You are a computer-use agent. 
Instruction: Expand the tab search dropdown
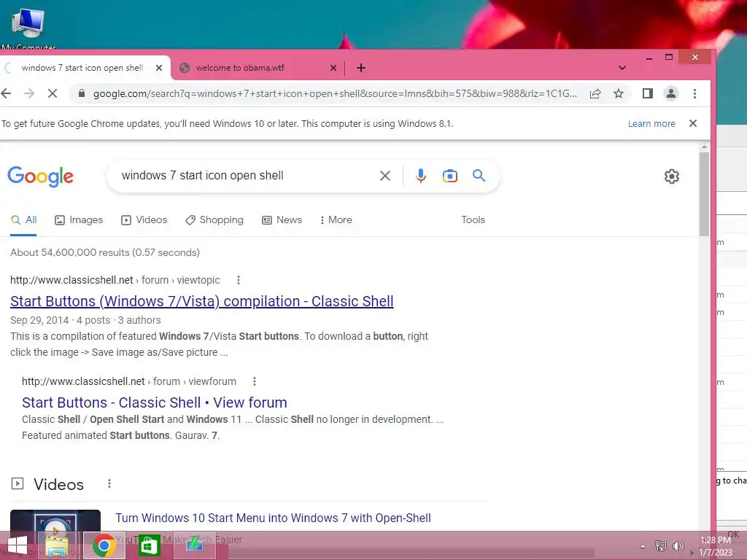pos(622,68)
